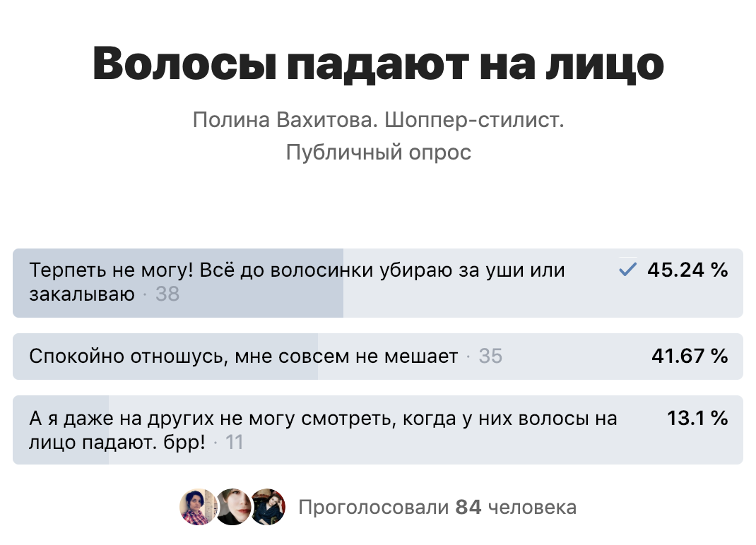Open second voter avatar with pale face
This screenshot has height=545, width=756.
click(x=233, y=507)
